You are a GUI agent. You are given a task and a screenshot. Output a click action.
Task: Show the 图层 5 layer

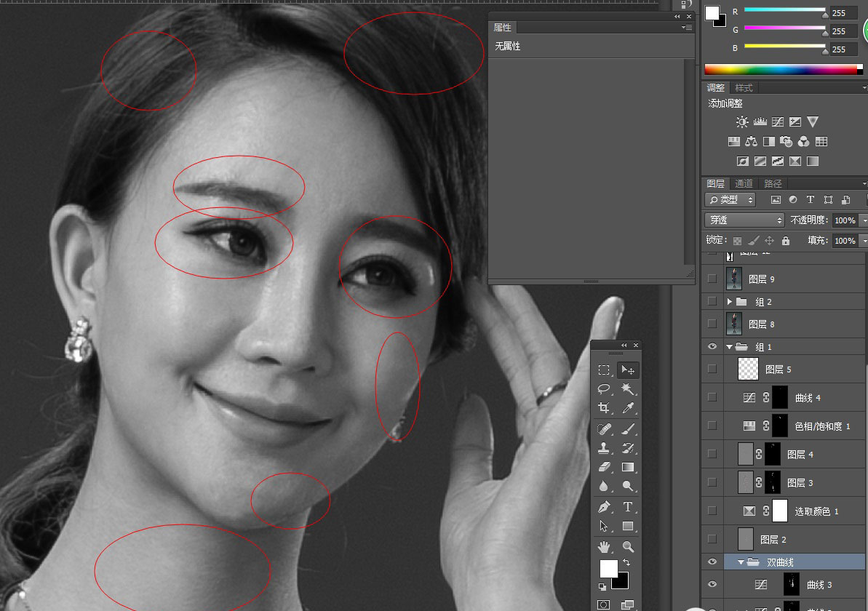click(x=712, y=370)
